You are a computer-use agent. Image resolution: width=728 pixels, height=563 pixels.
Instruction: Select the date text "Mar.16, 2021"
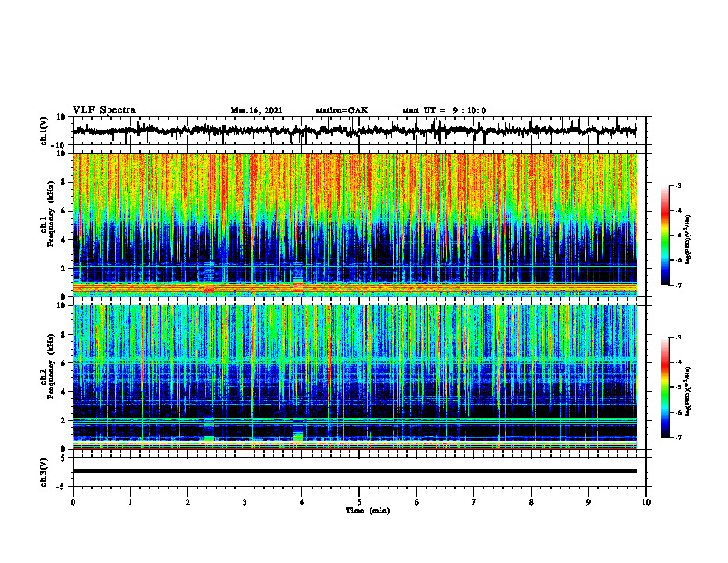[256, 110]
